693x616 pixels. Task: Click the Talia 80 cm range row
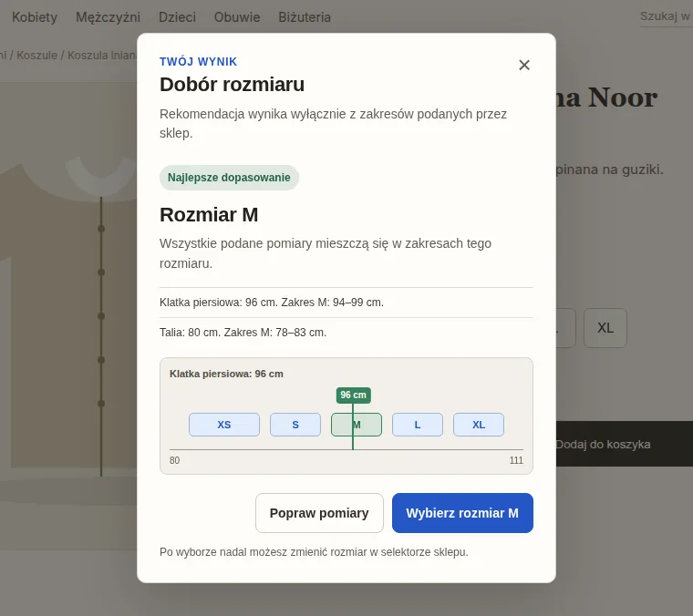346,333
